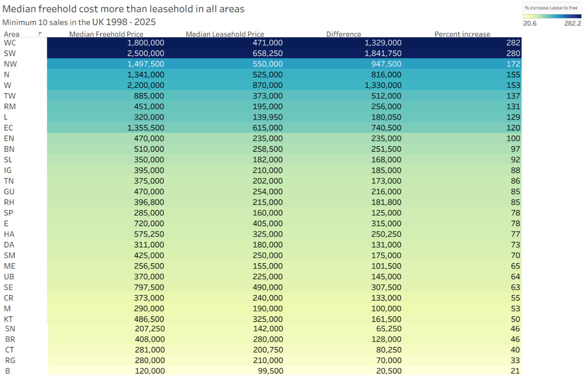Click freehold price 375,000 in TN row
The width and height of the screenshot is (588, 381).
[149, 181]
